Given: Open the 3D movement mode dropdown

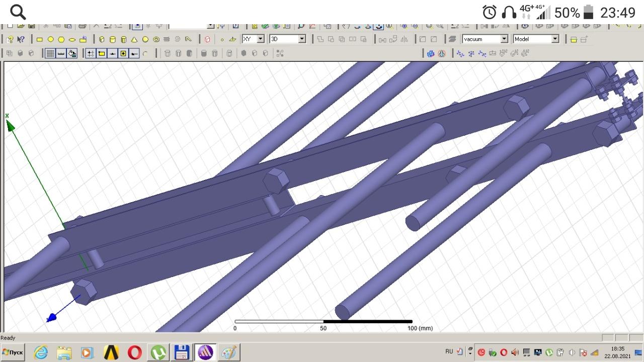Looking at the screenshot, I should pos(302,39).
